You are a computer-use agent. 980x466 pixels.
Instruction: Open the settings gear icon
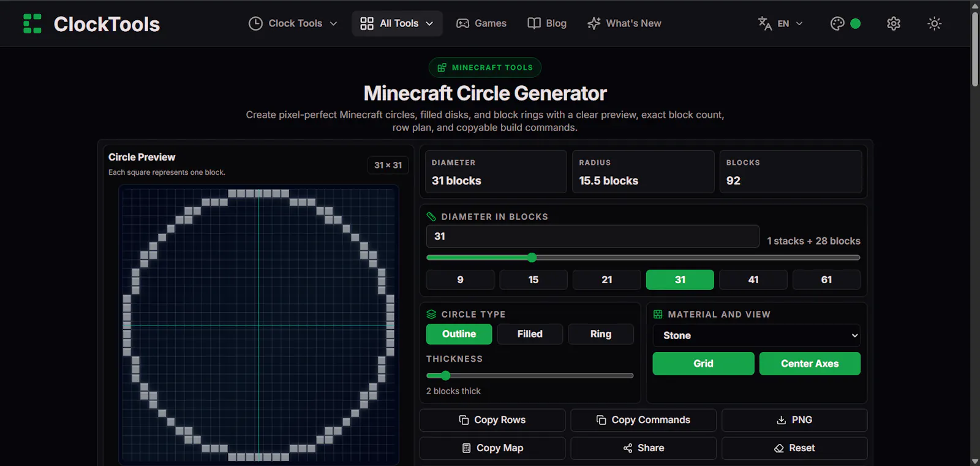894,23
